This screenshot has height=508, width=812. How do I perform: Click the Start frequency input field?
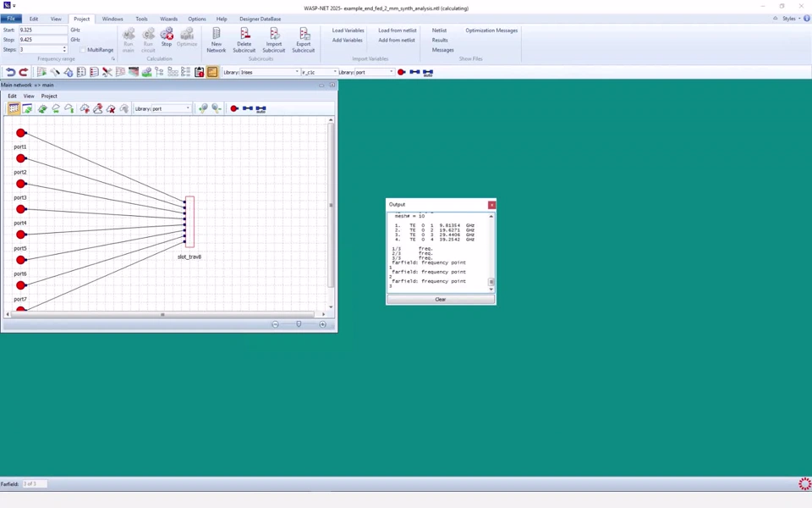(43, 30)
